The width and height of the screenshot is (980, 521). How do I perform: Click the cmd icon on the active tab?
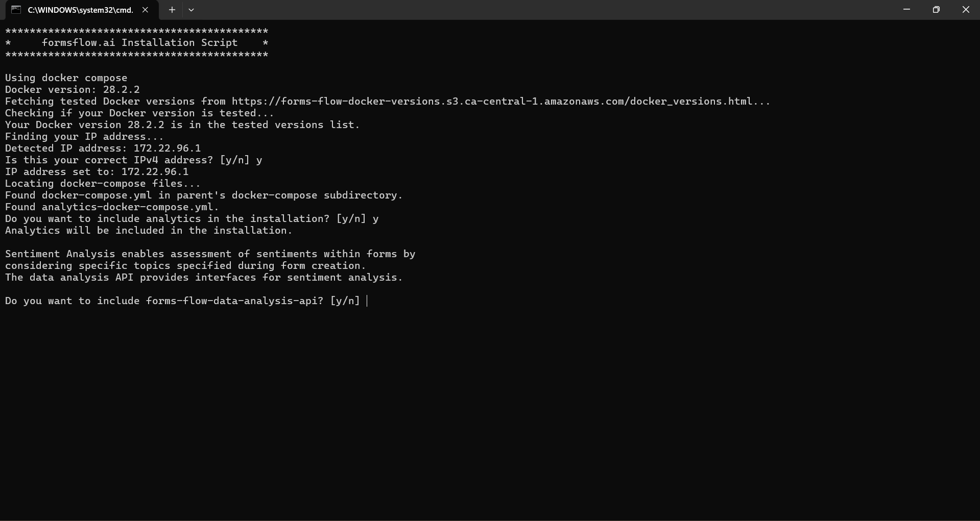[16, 10]
